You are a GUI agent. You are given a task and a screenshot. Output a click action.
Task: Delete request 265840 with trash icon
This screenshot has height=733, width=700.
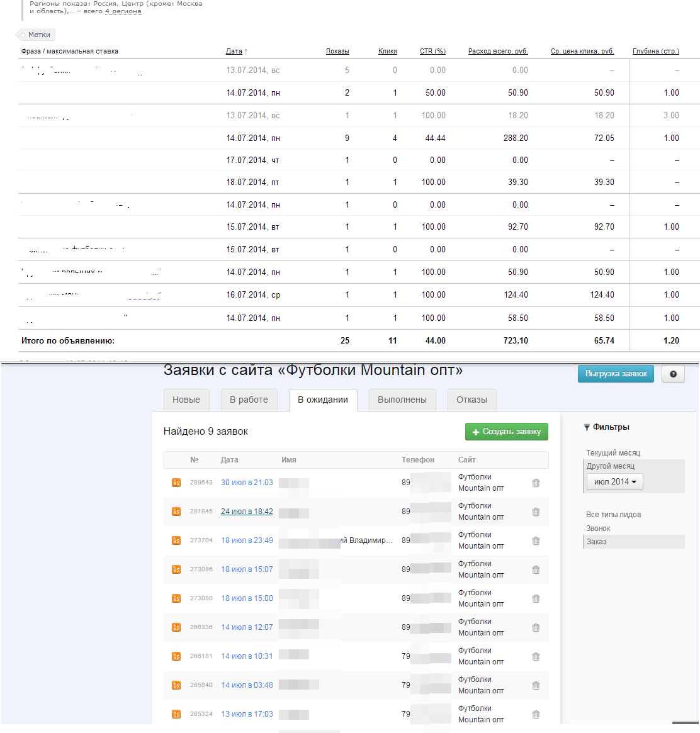pos(536,686)
